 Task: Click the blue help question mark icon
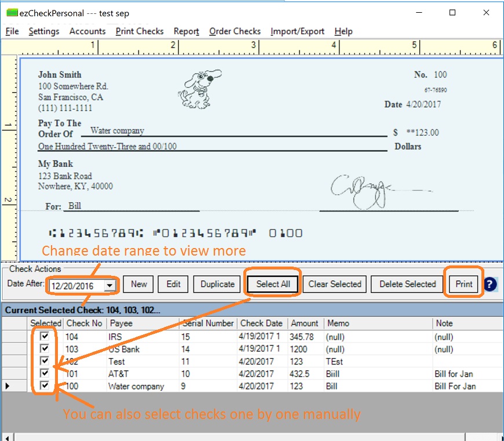coord(490,284)
